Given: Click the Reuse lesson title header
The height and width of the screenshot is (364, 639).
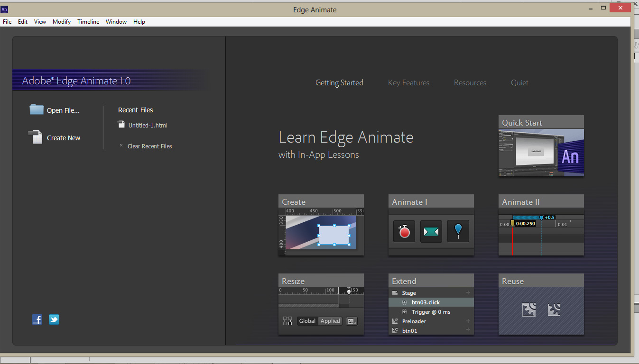Looking at the screenshot, I should coord(541,281).
